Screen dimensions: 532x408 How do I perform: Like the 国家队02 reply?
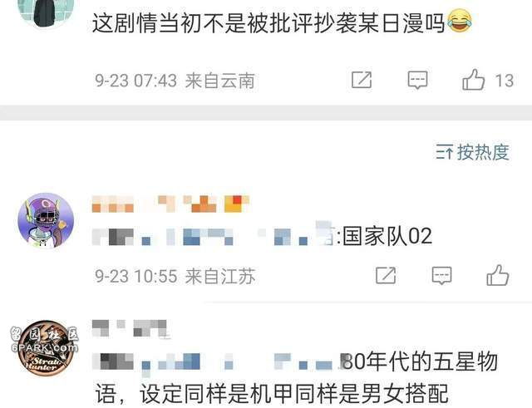point(498,275)
